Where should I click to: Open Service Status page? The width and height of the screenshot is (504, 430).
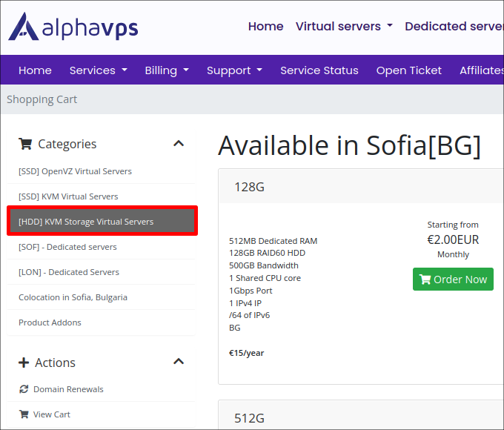pos(319,70)
